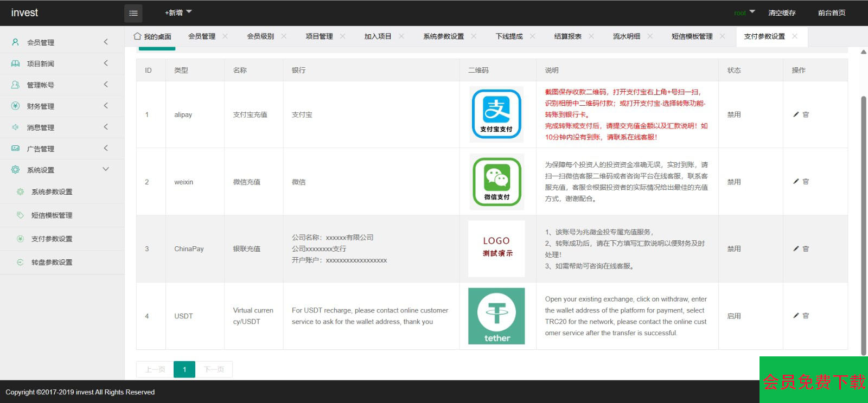Toggle the sidebar collapse hamburger icon
Image resolution: width=868 pixels, height=403 pixels.
(133, 13)
